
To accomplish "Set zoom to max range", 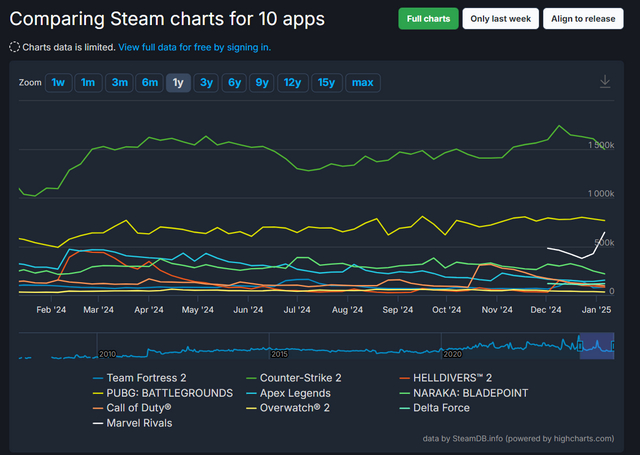I will click(363, 83).
